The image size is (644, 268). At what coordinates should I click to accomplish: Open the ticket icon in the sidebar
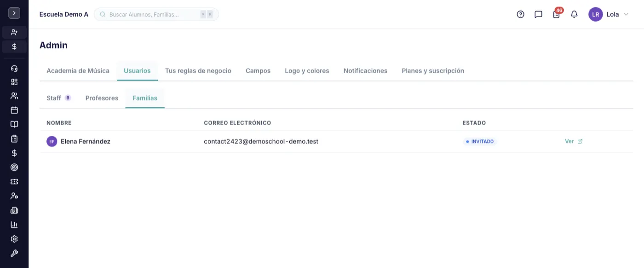14,181
